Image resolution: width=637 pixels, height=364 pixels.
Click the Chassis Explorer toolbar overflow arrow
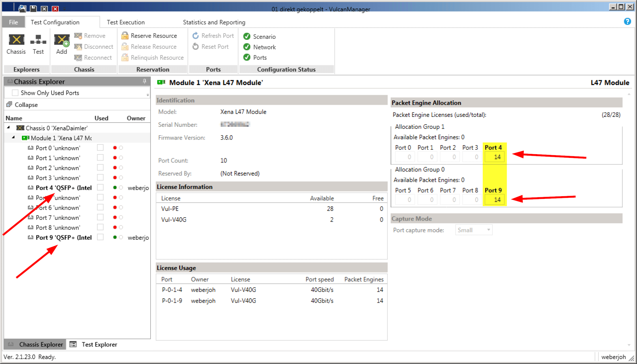[x=148, y=94]
